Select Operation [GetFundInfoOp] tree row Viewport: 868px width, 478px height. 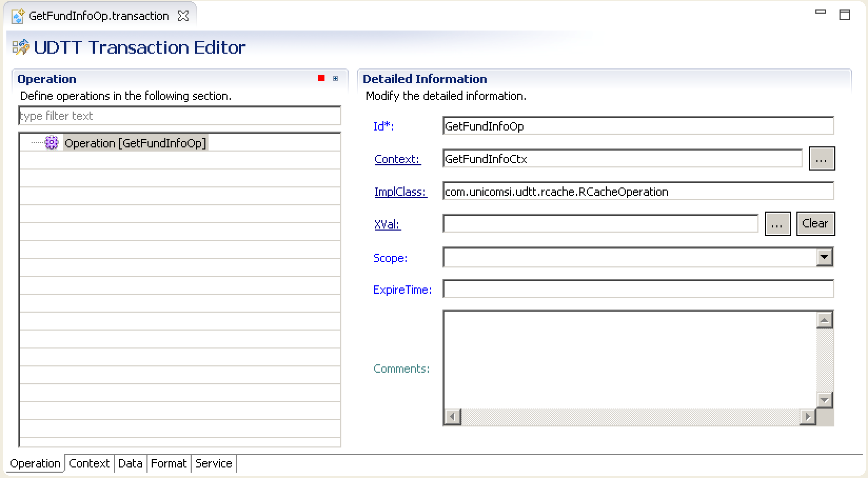135,143
